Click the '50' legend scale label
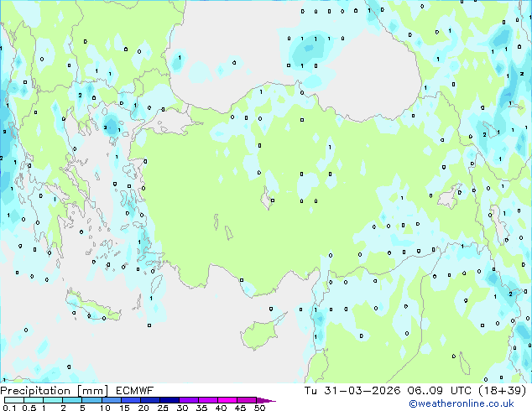Screen dimensions: 532x411 coord(259,408)
